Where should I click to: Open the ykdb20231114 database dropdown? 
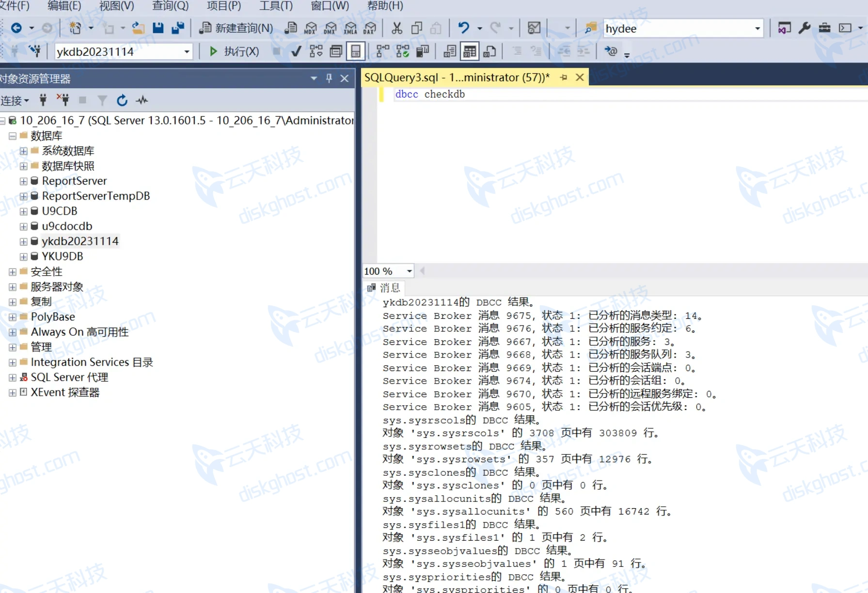pyautogui.click(x=187, y=52)
